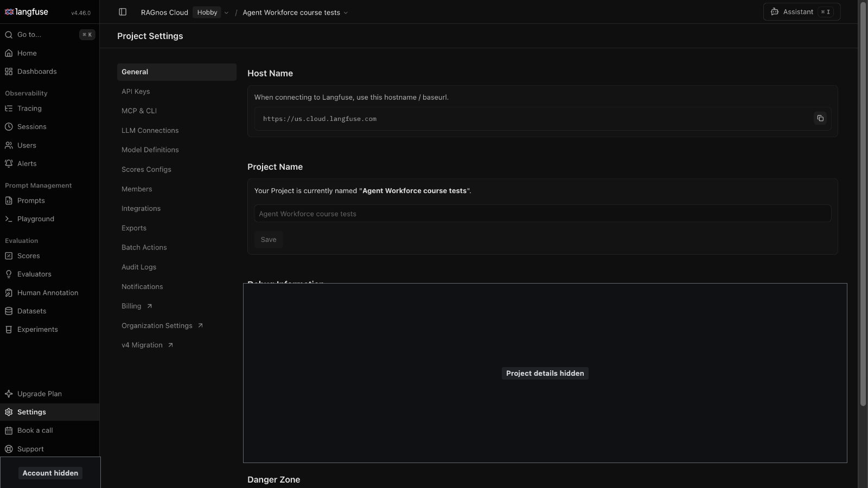This screenshot has height=488, width=868.
Task: Open Notifications settings
Action: click(x=177, y=287)
